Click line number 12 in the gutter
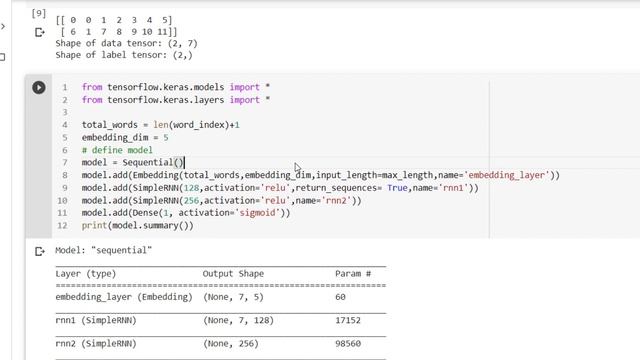The width and height of the screenshot is (640, 360). [62, 226]
